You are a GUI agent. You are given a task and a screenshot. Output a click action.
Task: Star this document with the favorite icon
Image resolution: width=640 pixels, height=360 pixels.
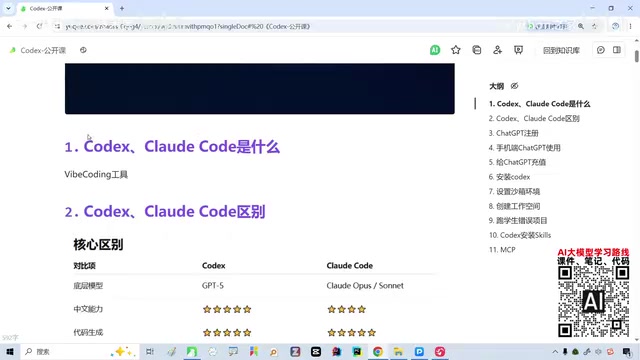[456, 50]
